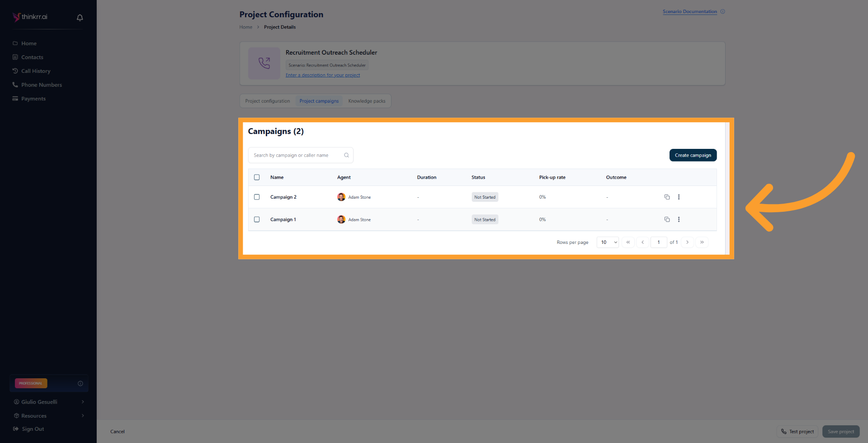Click the Test project button
The height and width of the screenshot is (443, 868).
[797, 432]
